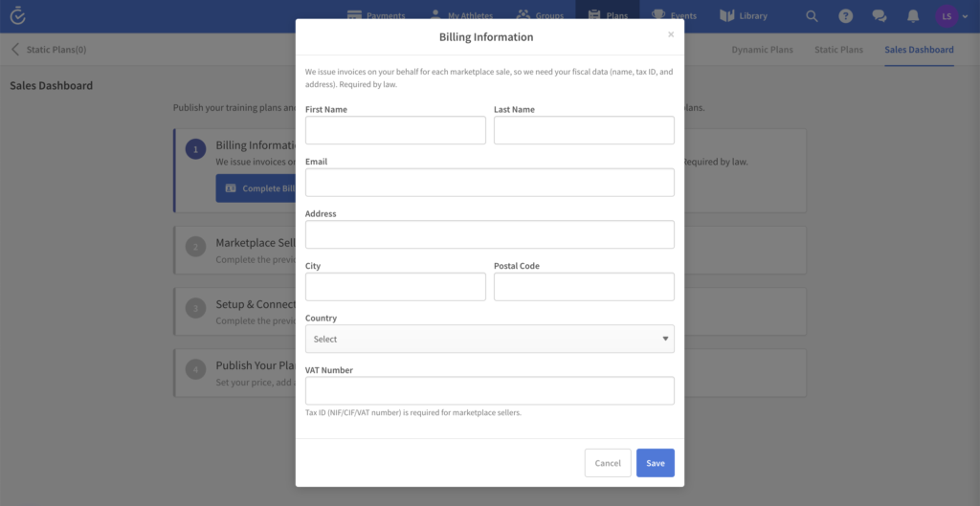Switch to the Static Plans tab

(x=838, y=50)
